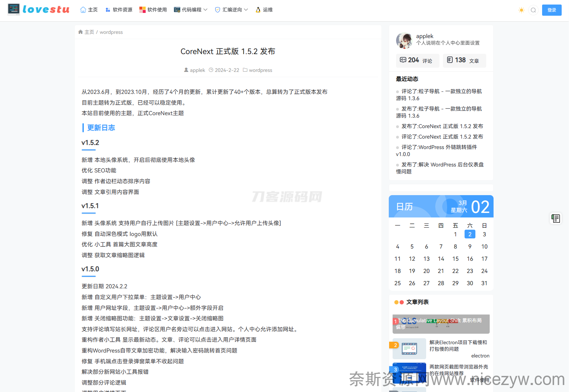This screenshot has height=392, width=569.
Task: Click the 204 评论 count button
Action: tap(417, 60)
